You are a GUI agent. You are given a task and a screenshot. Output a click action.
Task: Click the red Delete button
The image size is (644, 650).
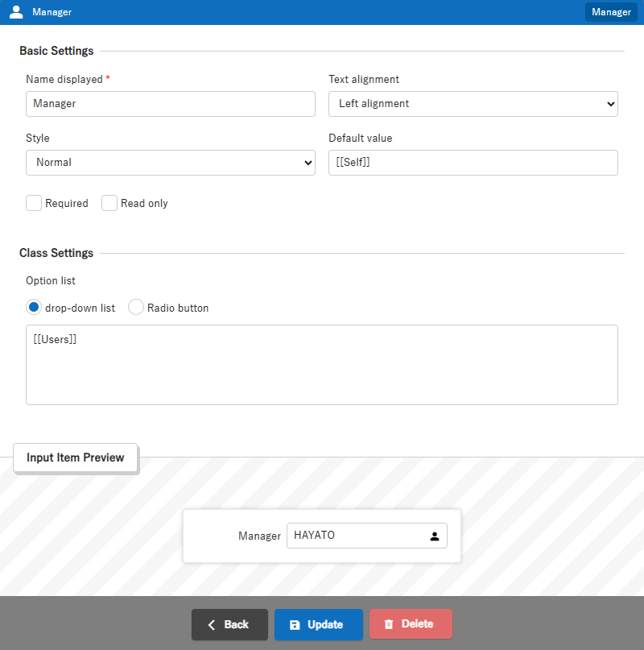(x=411, y=624)
